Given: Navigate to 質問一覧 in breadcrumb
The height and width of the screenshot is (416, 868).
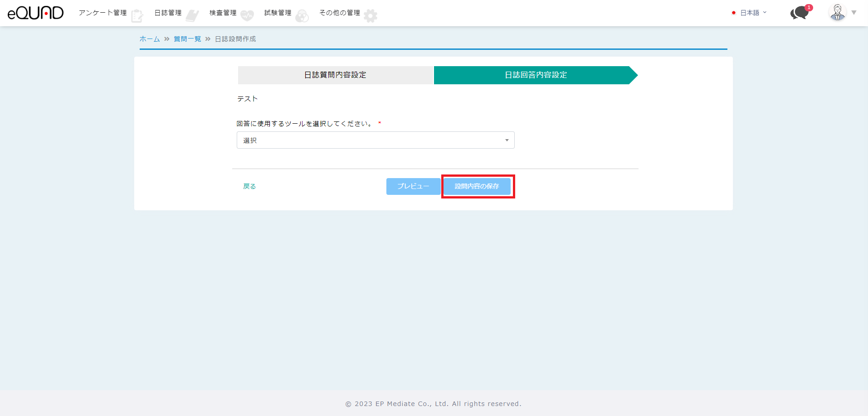Looking at the screenshot, I should [x=187, y=39].
